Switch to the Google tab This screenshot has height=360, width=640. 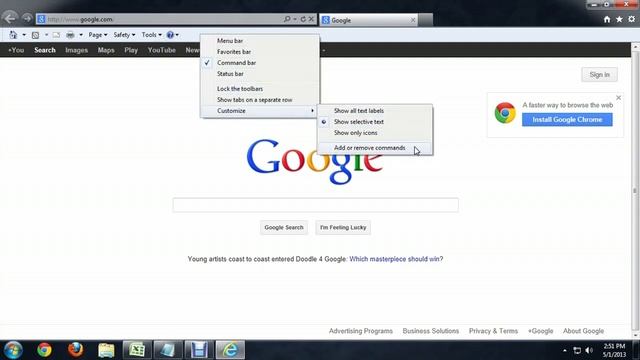369,20
